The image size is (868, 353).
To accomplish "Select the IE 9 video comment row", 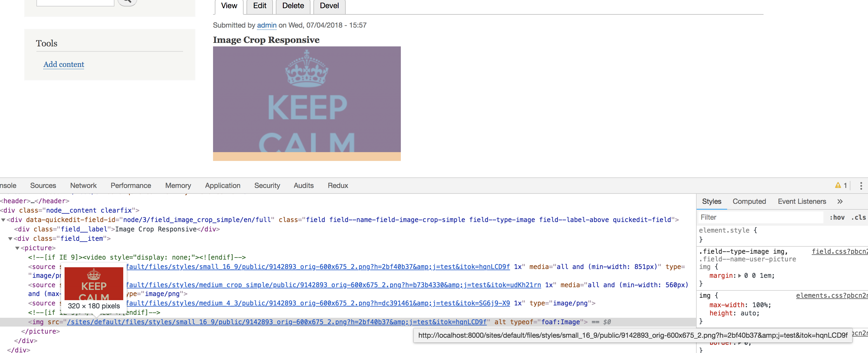I will [137, 258].
